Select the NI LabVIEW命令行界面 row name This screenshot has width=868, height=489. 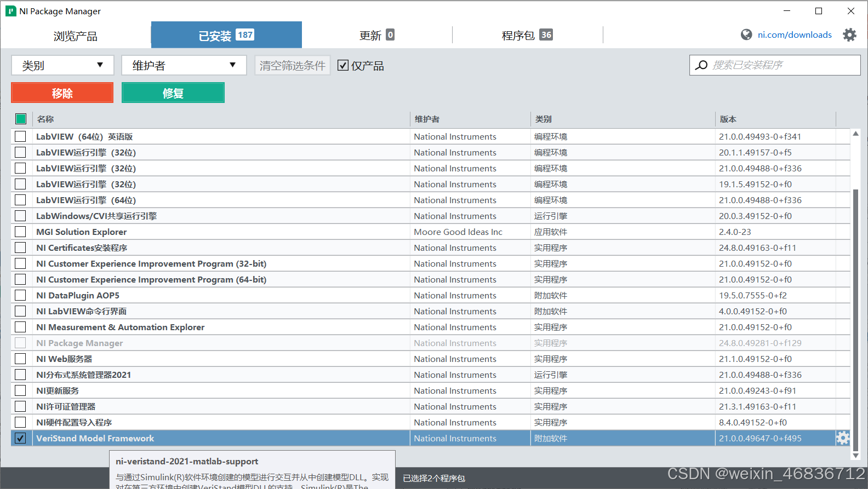(x=81, y=311)
